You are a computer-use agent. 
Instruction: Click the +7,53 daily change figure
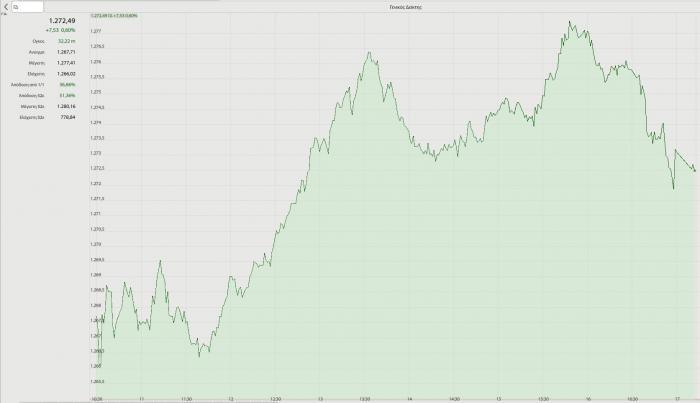tap(53, 31)
